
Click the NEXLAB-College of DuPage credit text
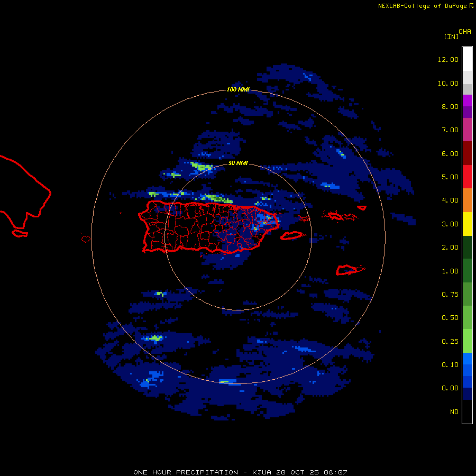pyautogui.click(x=422, y=6)
